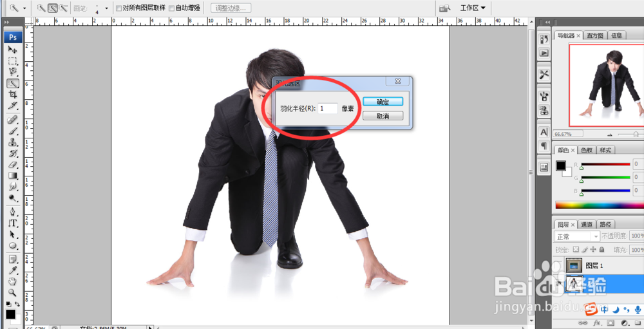This screenshot has width=644, height=329.
Task: Enable 'Auto-Enhance' checkbox (自动增强)
Action: (172, 8)
